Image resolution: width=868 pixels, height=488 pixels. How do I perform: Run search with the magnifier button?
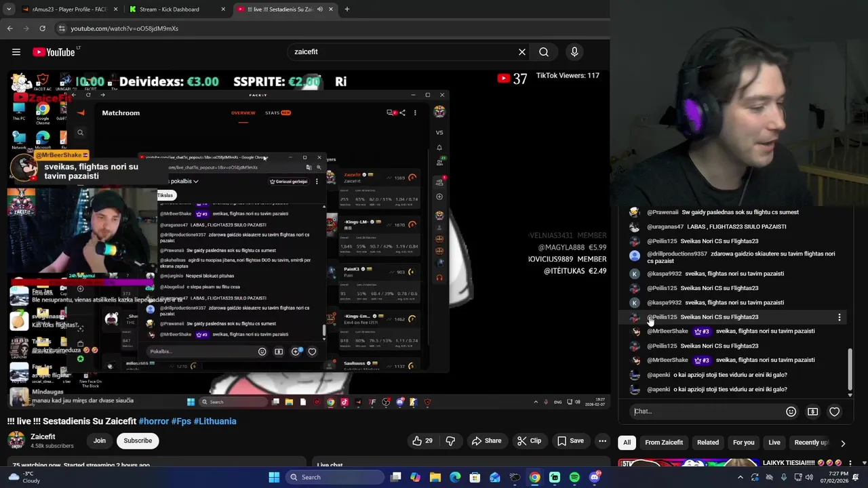point(544,52)
